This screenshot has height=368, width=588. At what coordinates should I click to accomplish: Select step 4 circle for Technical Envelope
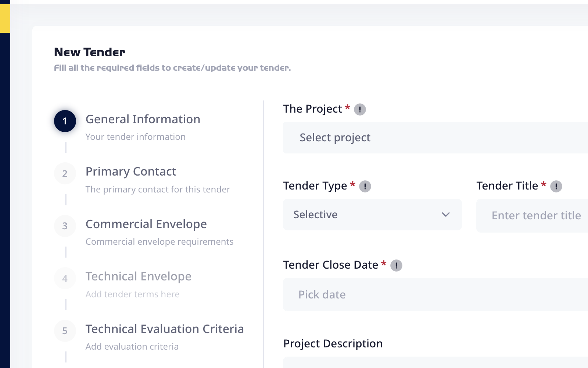[x=65, y=278]
